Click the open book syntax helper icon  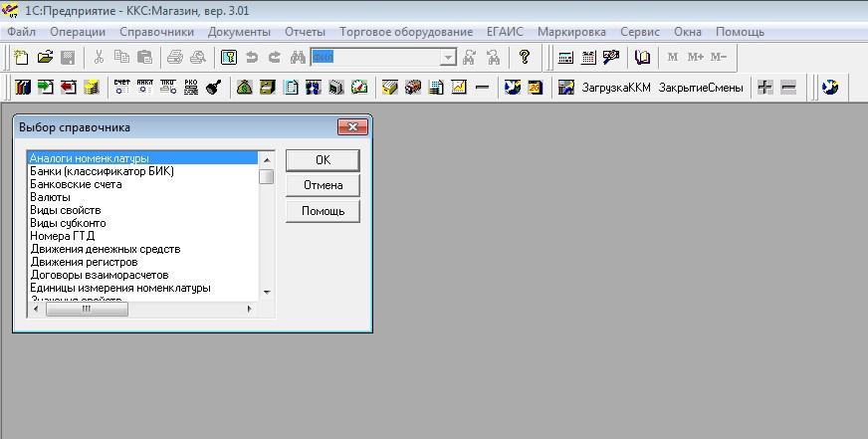tap(642, 58)
